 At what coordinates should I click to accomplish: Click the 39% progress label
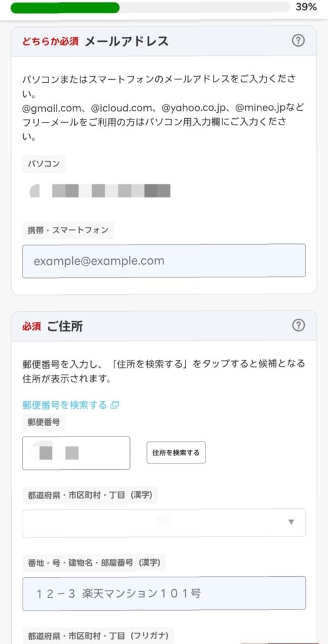coord(306,8)
